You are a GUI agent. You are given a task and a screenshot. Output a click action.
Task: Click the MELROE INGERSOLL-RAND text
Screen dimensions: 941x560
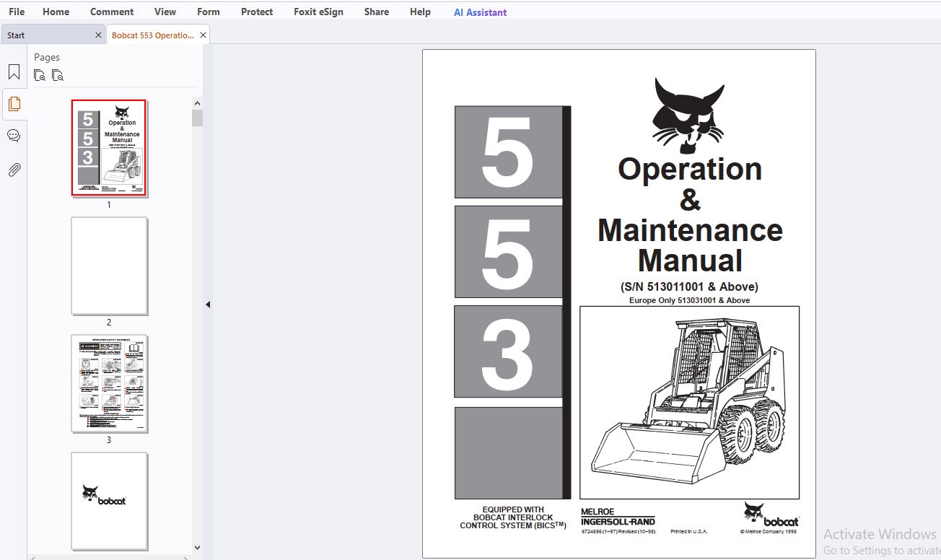click(x=618, y=517)
